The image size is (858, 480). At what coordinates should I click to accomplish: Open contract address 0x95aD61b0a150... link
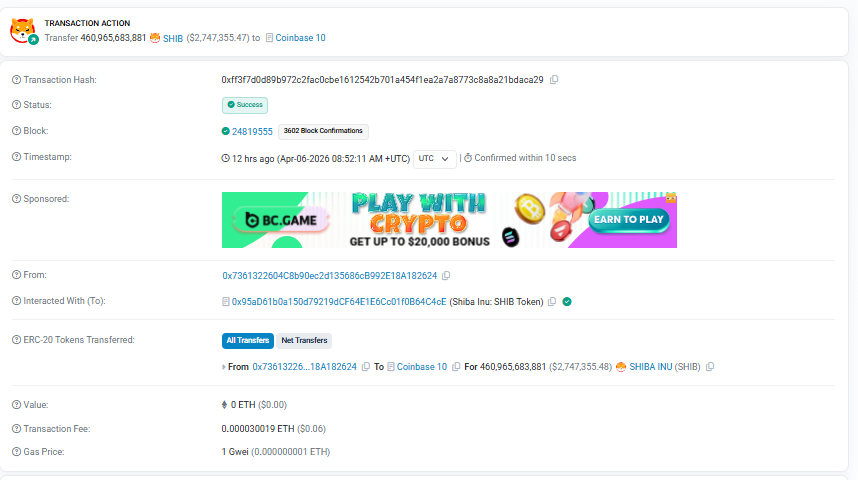(x=339, y=302)
